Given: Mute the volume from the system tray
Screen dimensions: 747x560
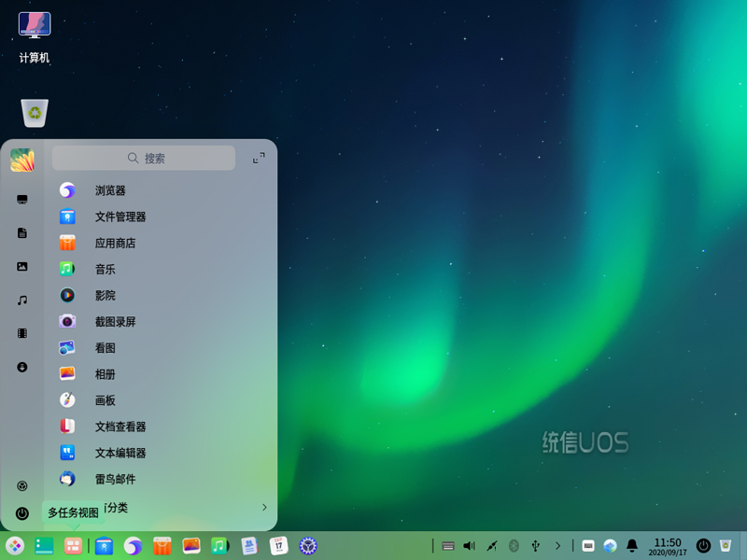Looking at the screenshot, I should point(469,546).
